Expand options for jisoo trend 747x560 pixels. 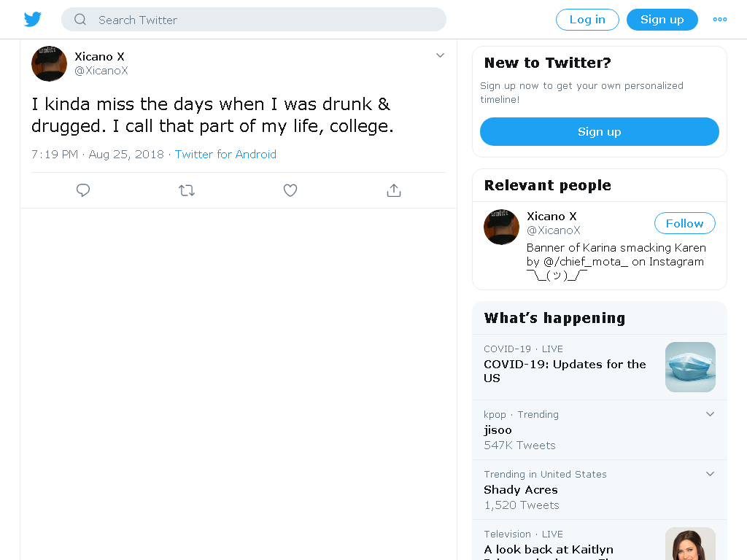coord(710,414)
